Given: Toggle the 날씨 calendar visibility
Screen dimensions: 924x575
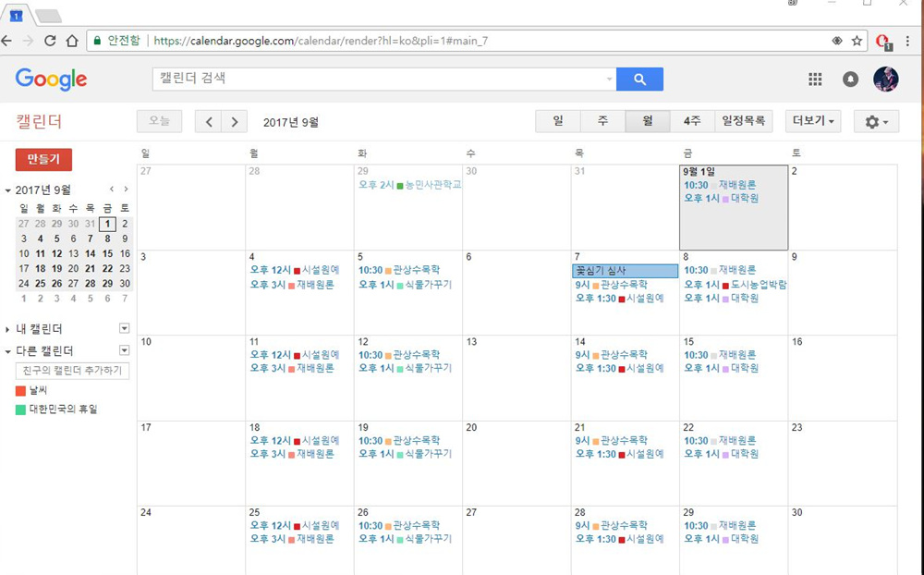Looking at the screenshot, I should pos(21,391).
